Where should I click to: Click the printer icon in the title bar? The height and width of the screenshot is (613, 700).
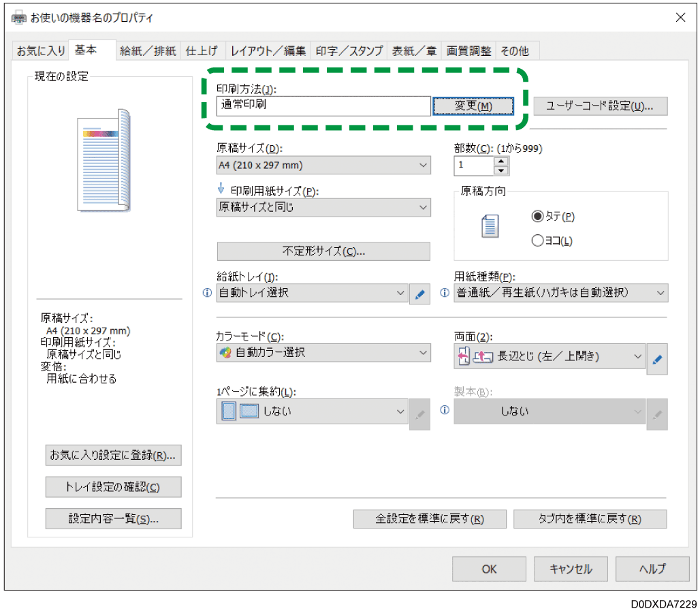pos(20,18)
